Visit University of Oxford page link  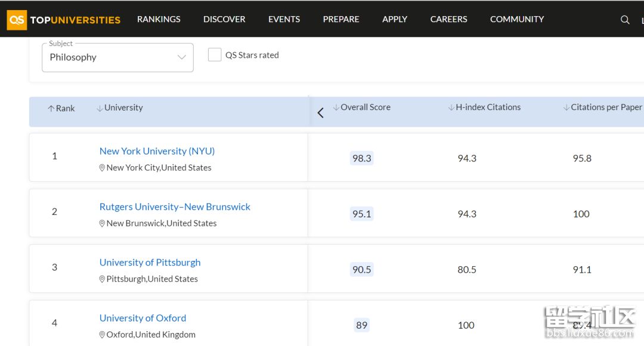click(143, 318)
